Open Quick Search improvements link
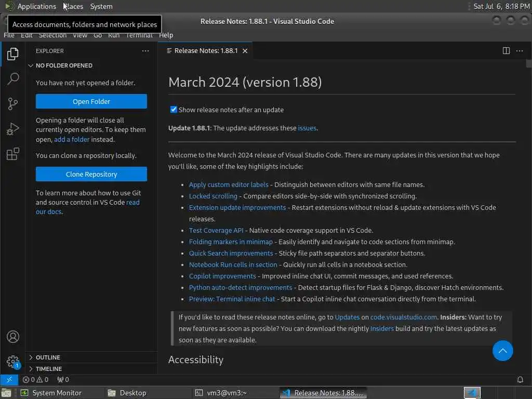The height and width of the screenshot is (399, 532). pos(231,254)
